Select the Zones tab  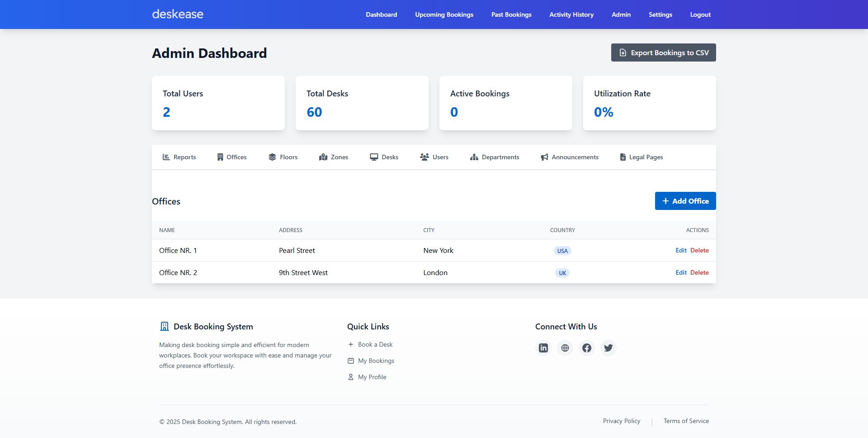[x=334, y=157]
